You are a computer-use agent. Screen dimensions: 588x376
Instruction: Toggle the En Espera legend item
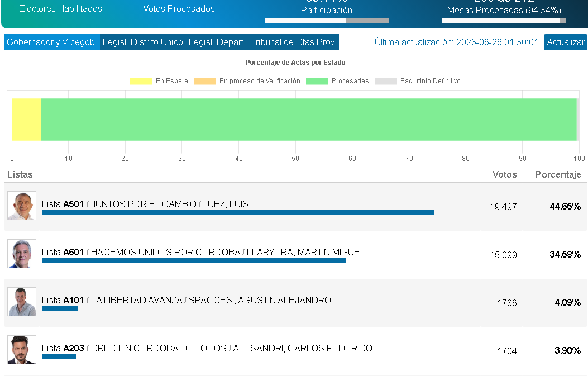tap(159, 81)
